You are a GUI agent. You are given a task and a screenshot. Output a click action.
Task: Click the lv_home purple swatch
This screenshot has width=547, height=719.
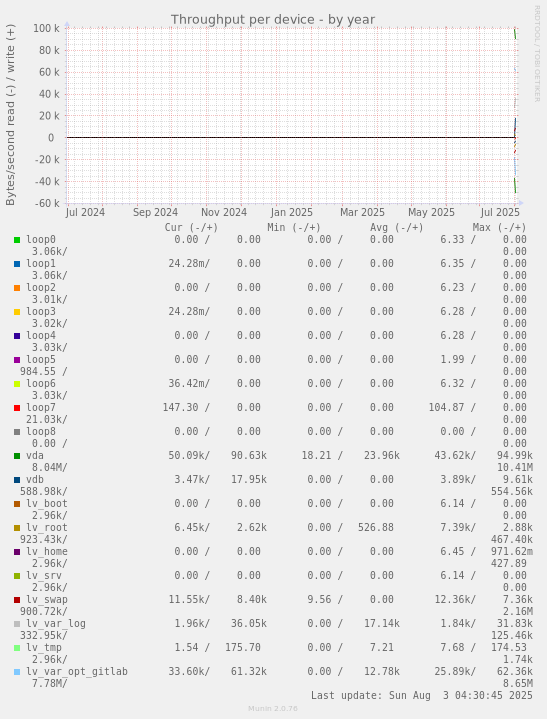pyautogui.click(x=17, y=552)
